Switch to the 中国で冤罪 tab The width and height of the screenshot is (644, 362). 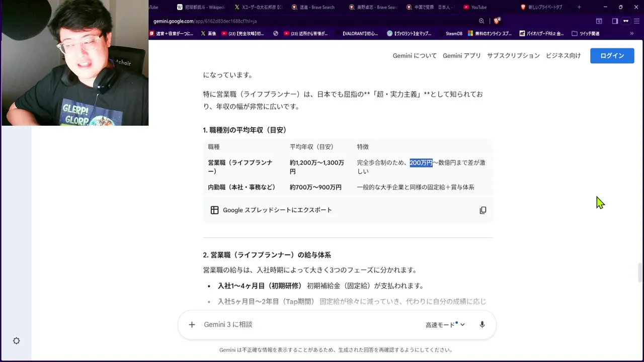(430, 7)
